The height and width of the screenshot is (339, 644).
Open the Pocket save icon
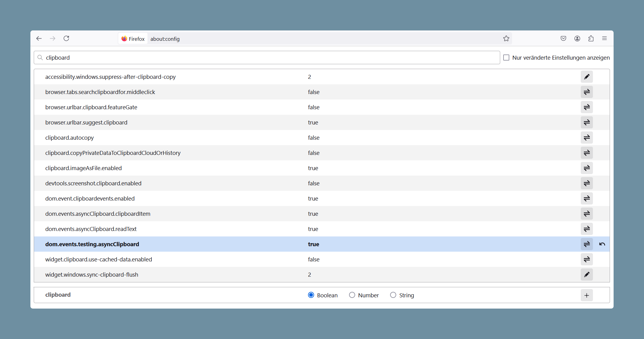click(563, 38)
